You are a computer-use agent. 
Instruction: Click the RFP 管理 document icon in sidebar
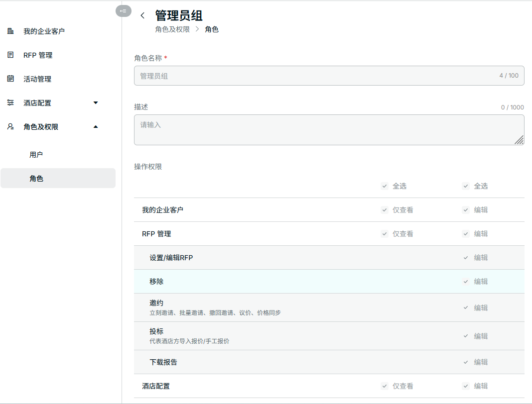pyautogui.click(x=10, y=55)
